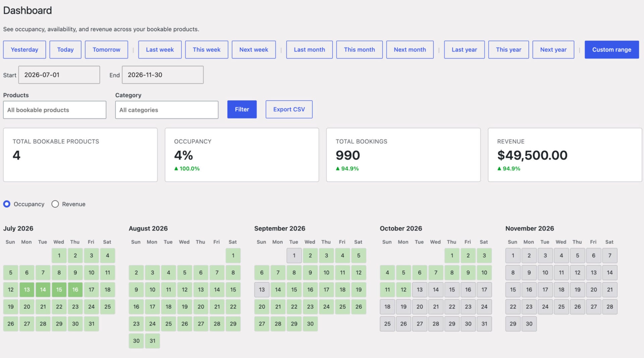This screenshot has width=644, height=358.
Task: Click the revenue 94.9% change indicator
Action: click(x=509, y=169)
